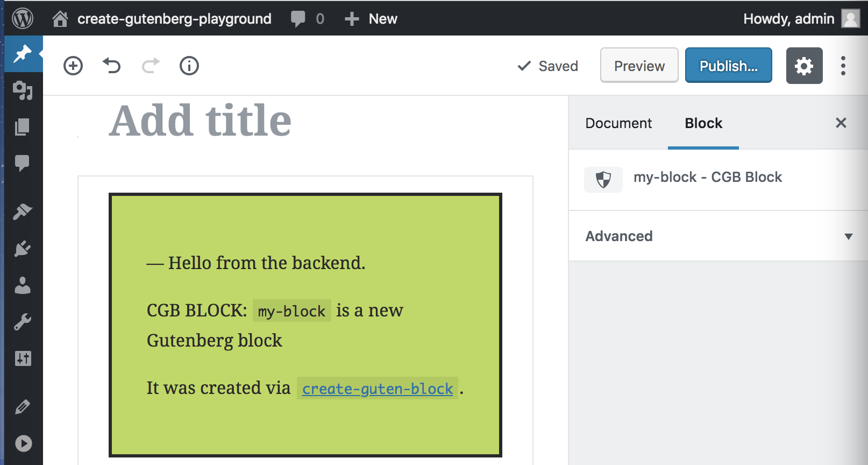Switch to the Document tab

(618, 123)
